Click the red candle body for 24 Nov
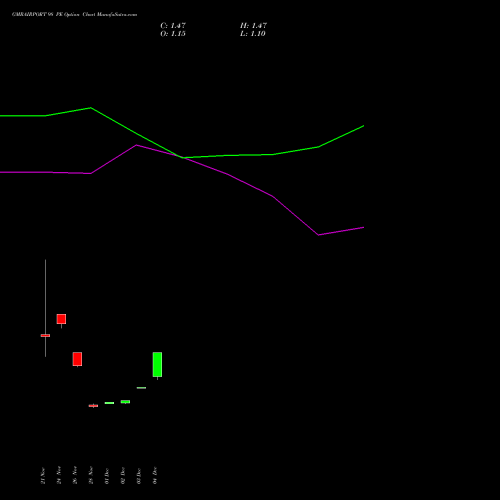Image resolution: width=500 pixels, height=500 pixels. (61, 319)
